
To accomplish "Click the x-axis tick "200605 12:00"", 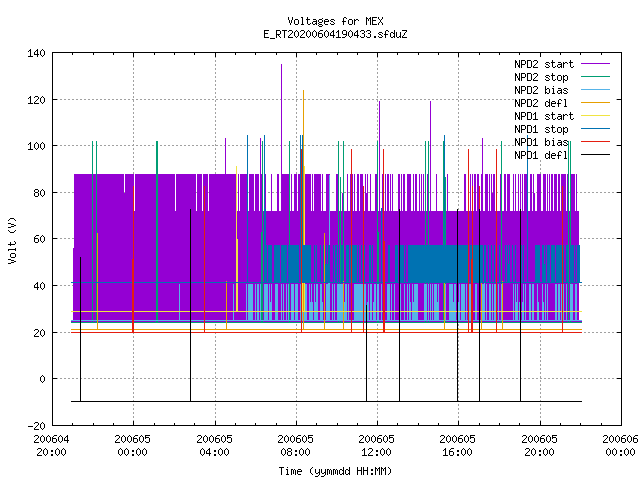I will point(377,445).
